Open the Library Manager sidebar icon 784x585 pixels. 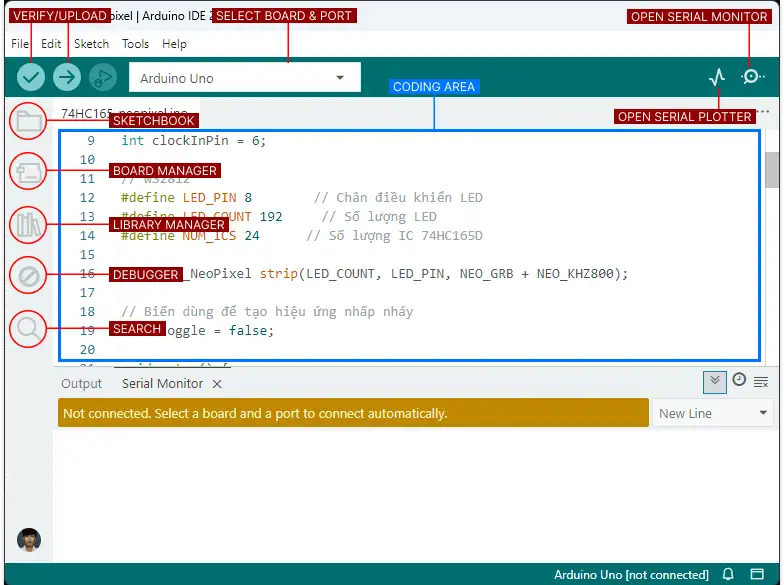[28, 224]
